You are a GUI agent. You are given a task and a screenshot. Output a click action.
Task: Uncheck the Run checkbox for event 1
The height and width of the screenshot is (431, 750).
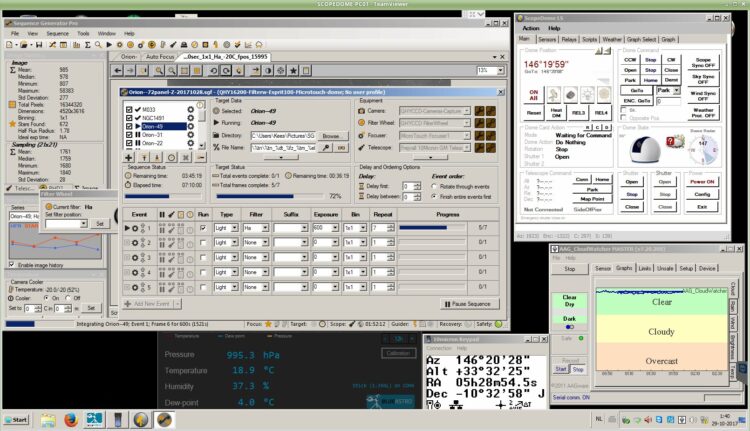(x=203, y=228)
